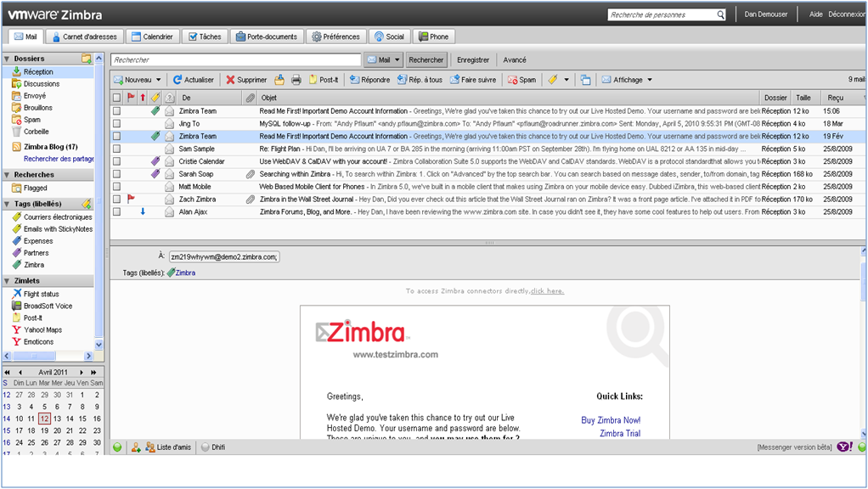
Task: Click the red flag on Zach Zimbra's message
Action: (x=131, y=199)
